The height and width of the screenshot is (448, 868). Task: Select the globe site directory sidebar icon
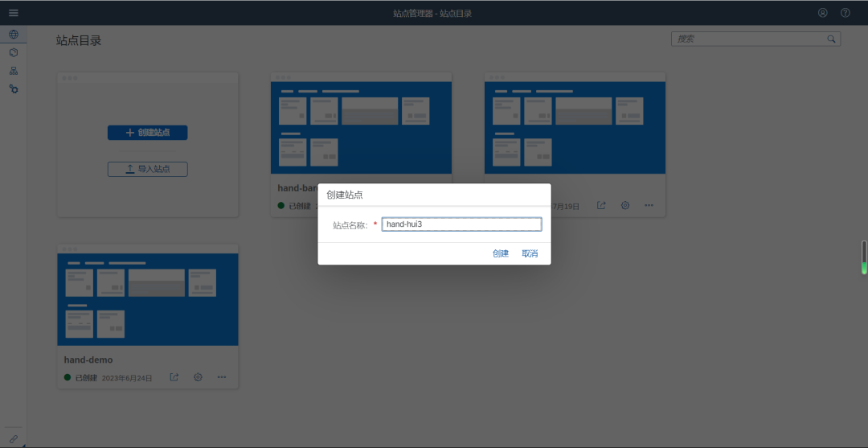pyautogui.click(x=14, y=35)
